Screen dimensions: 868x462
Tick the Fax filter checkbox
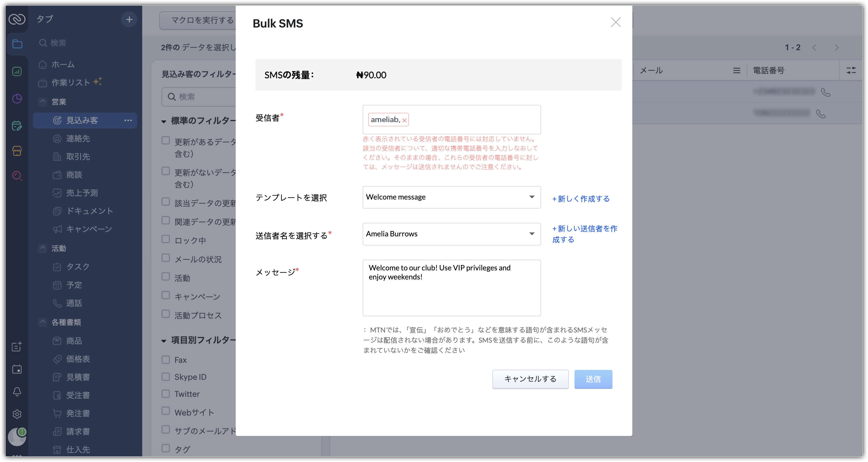pyautogui.click(x=165, y=359)
